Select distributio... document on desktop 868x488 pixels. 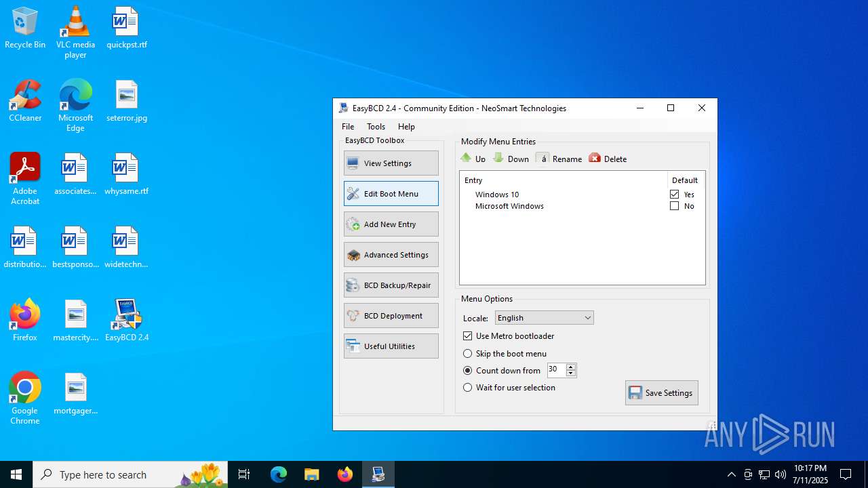(x=25, y=247)
